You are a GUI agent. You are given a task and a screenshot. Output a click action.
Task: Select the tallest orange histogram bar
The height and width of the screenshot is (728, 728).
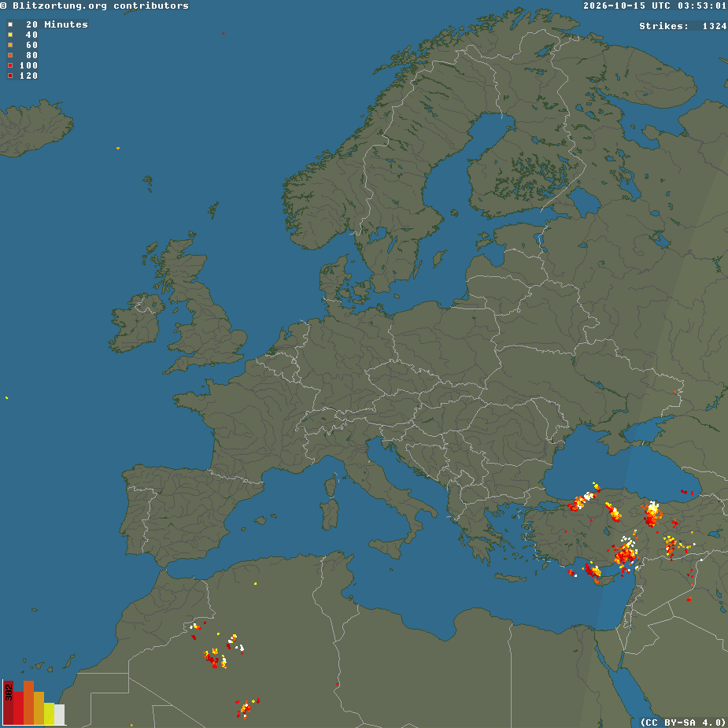point(29,703)
